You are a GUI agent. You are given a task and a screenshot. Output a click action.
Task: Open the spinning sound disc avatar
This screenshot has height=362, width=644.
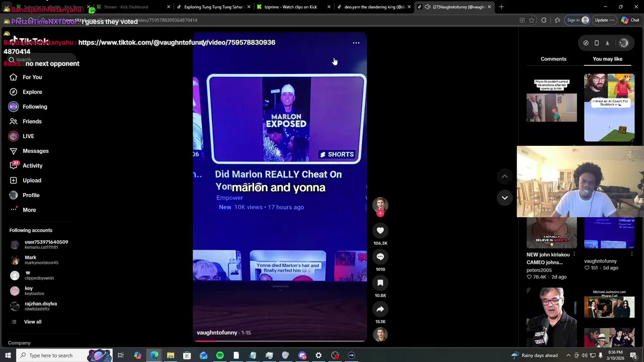pyautogui.click(x=380, y=334)
